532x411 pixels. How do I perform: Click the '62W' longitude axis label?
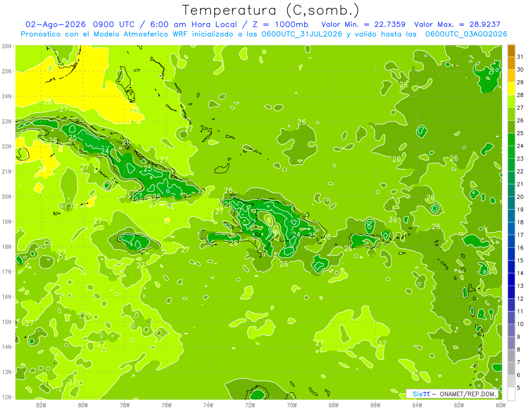tap(459, 405)
